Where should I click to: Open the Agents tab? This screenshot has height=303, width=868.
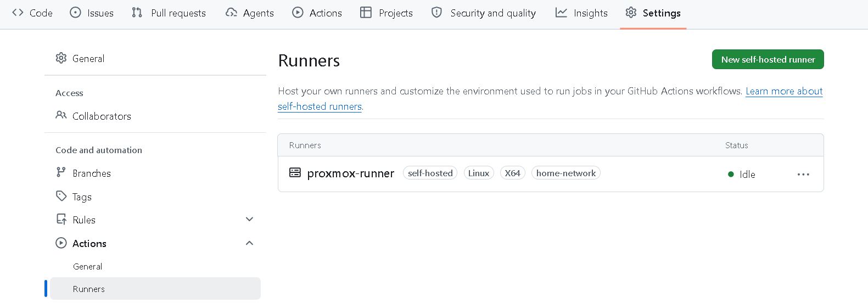[x=250, y=13]
